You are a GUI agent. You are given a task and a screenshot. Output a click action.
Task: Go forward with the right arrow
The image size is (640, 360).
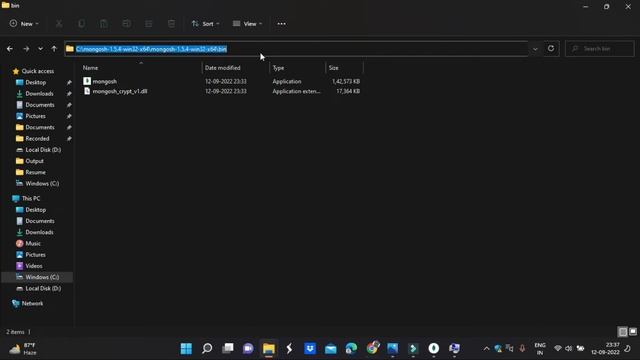coord(26,49)
